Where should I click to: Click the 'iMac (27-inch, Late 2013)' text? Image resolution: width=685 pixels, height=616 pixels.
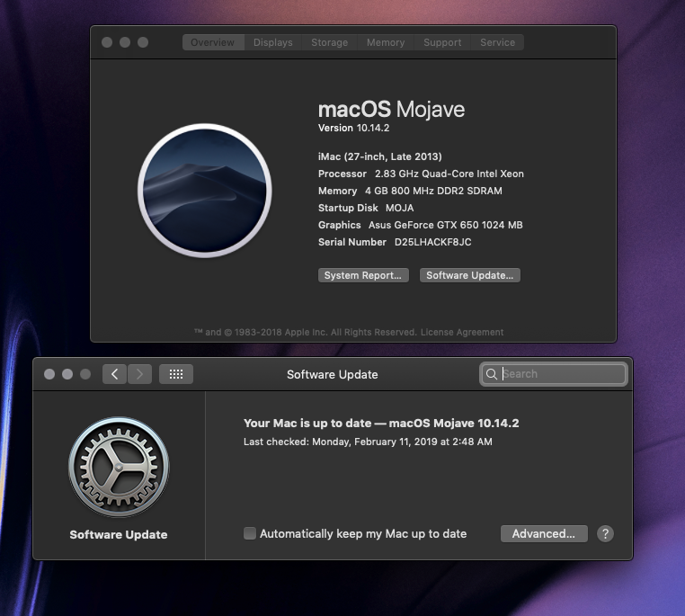click(x=379, y=156)
